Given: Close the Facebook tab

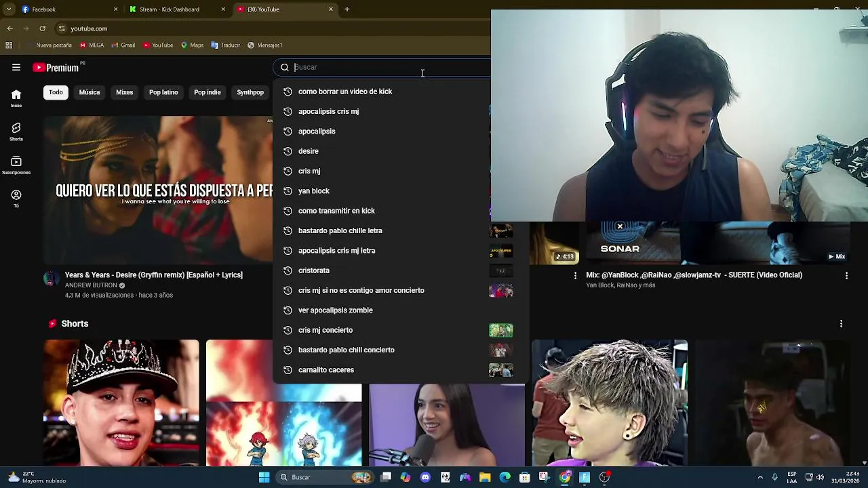Looking at the screenshot, I should 115,9.
